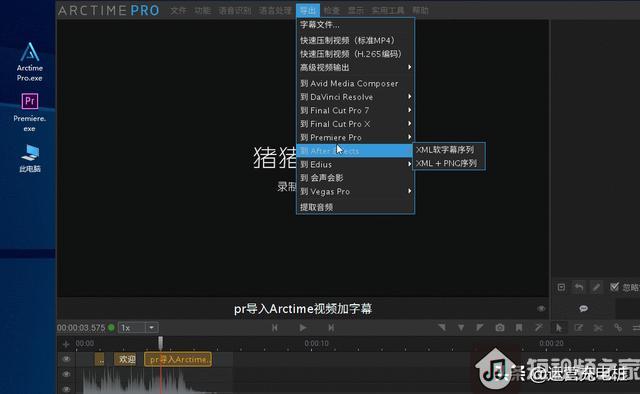The image size is (640, 394).
Task: Click the downward triangle toolbar icon
Action: tap(461, 327)
